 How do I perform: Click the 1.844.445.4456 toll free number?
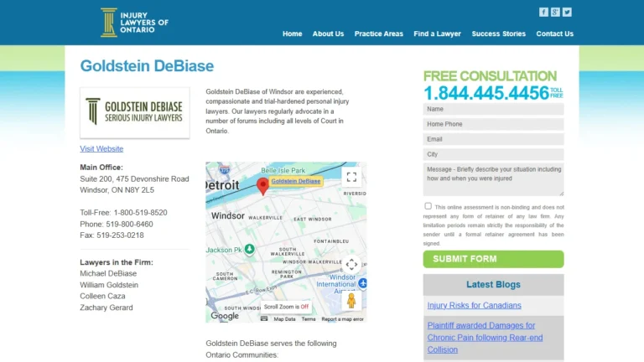(486, 93)
